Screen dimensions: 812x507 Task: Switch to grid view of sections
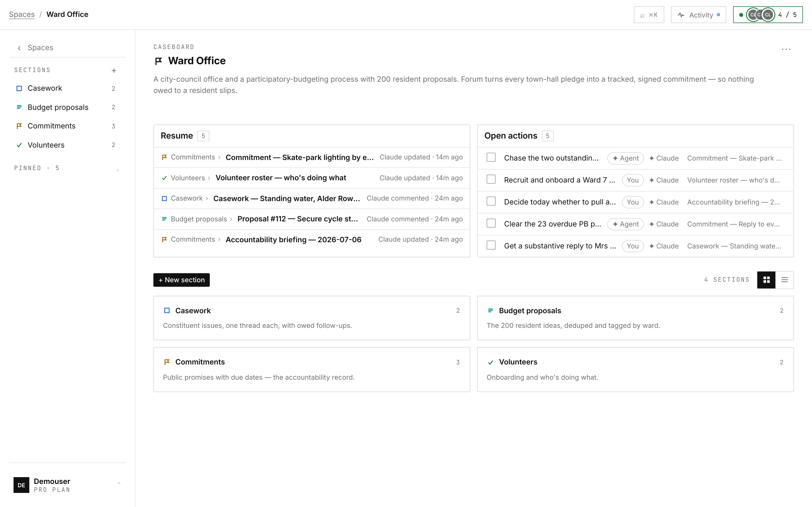[766, 280]
